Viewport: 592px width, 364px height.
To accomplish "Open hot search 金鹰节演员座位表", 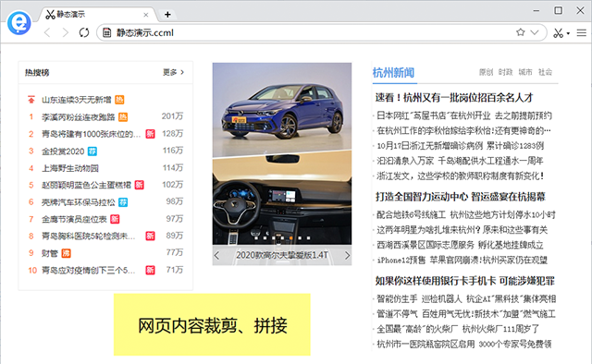I will 74,219.
